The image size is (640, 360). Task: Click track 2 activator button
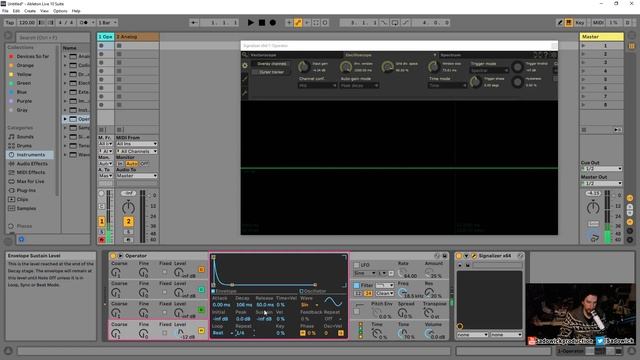pyautogui.click(x=128, y=221)
